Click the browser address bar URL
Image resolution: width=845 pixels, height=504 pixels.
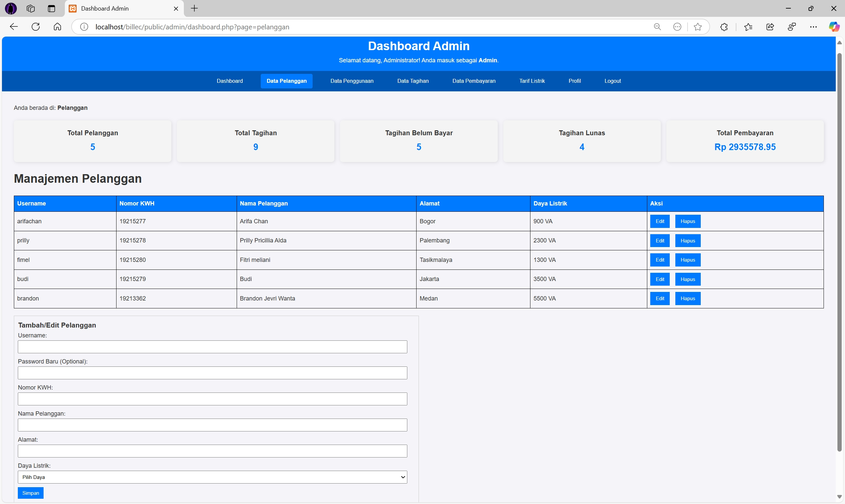(192, 27)
